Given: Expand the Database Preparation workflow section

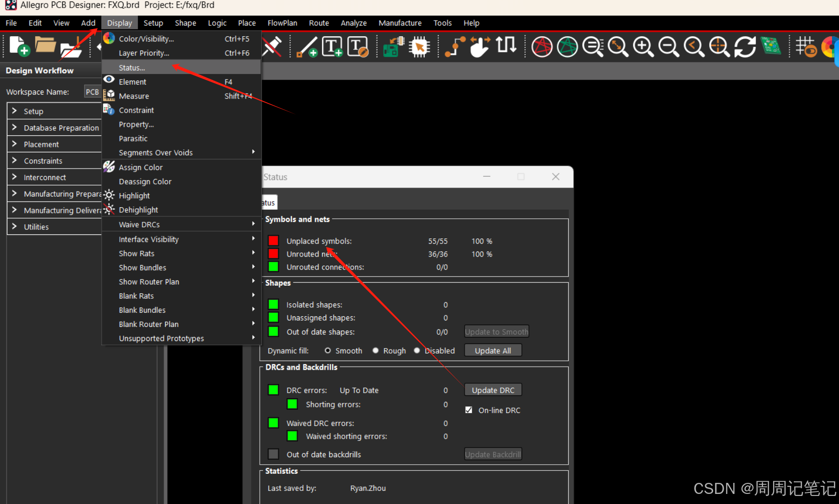Looking at the screenshot, I should pyautogui.click(x=14, y=128).
